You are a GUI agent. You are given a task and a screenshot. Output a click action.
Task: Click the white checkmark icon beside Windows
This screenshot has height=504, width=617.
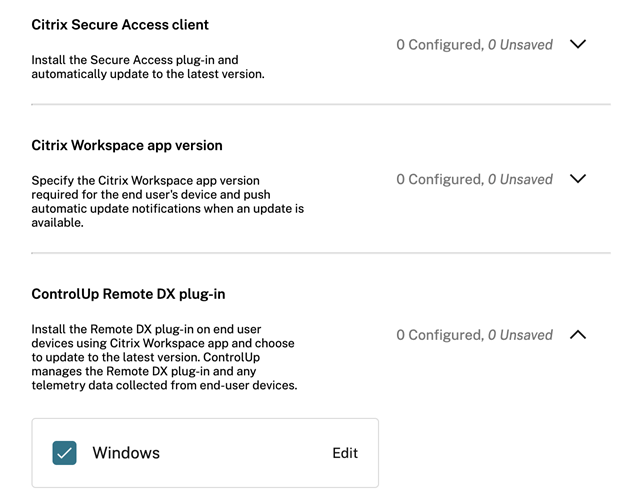(x=65, y=453)
